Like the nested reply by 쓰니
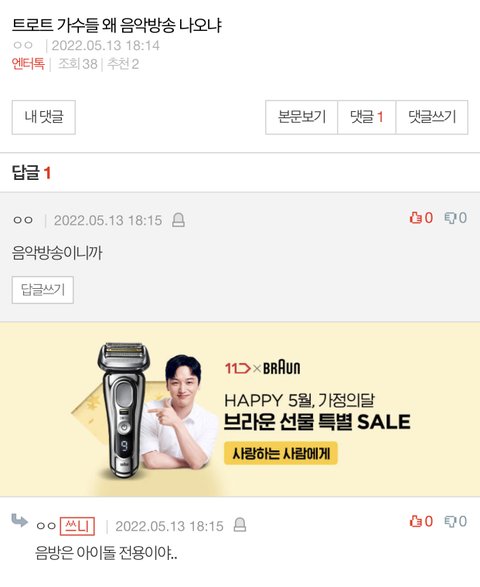Viewport: 480px width, 587px height. (416, 521)
